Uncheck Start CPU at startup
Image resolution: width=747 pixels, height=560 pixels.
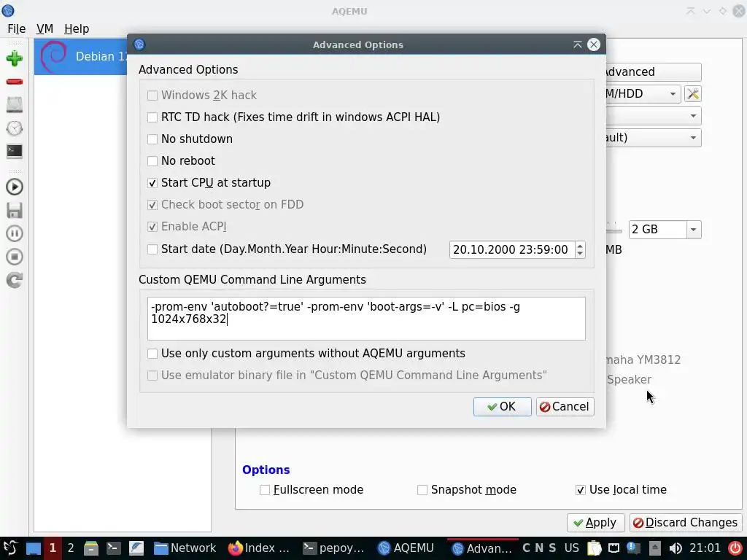click(152, 183)
